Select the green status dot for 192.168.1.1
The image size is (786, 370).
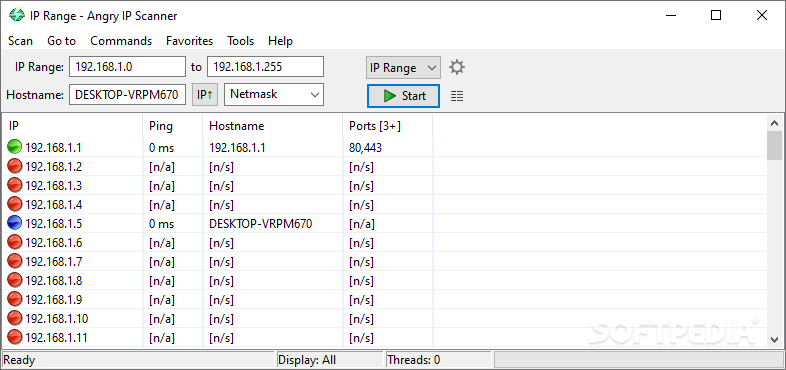click(x=15, y=147)
